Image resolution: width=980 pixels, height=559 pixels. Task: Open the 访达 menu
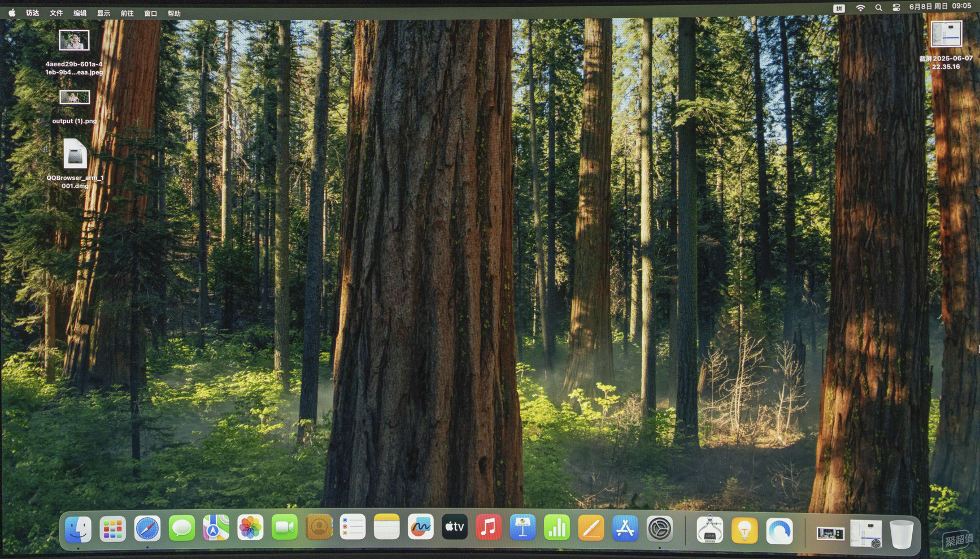(x=32, y=13)
